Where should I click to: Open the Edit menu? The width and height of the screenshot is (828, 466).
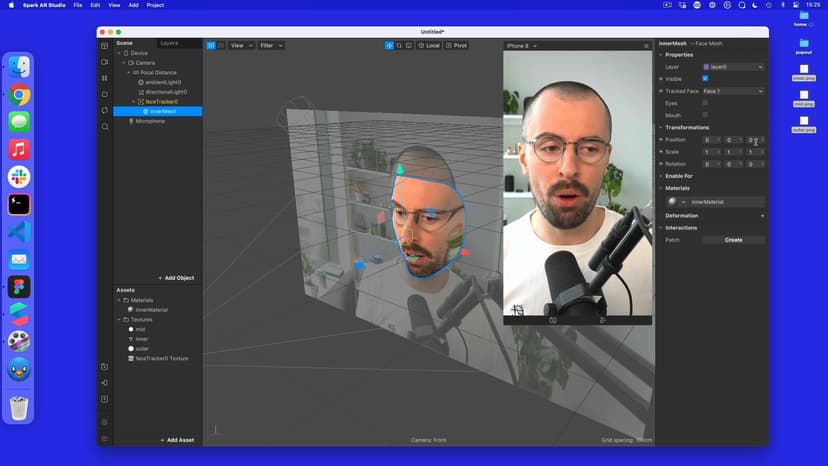click(x=95, y=5)
